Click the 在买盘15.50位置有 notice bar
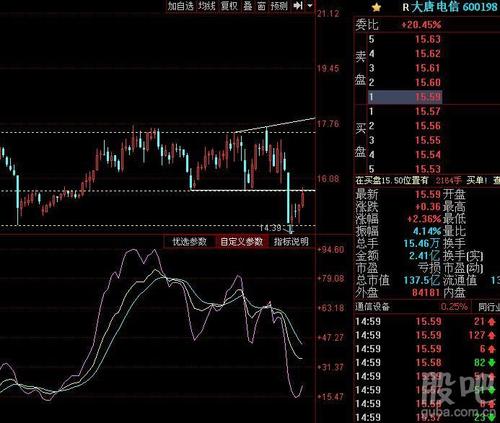 (427, 181)
